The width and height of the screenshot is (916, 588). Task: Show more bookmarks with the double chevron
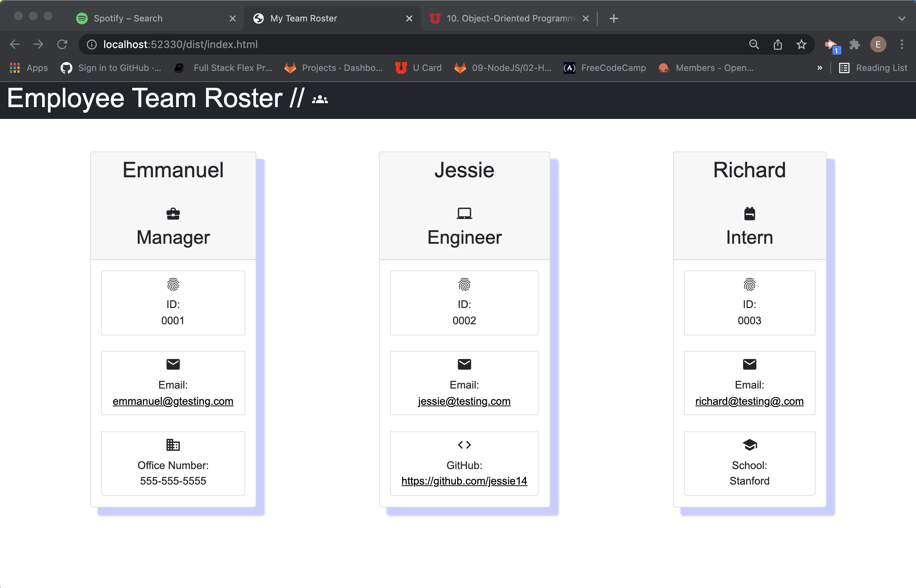[x=819, y=68]
